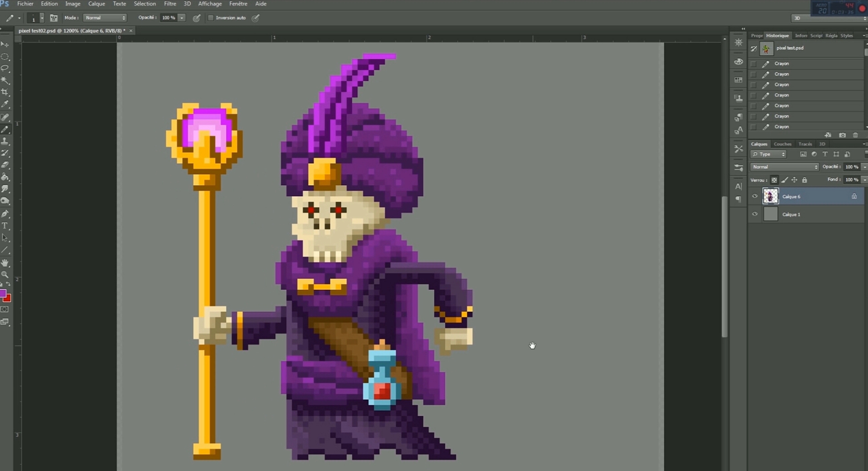Select the Line tool
The width and height of the screenshot is (868, 471).
tap(5, 250)
